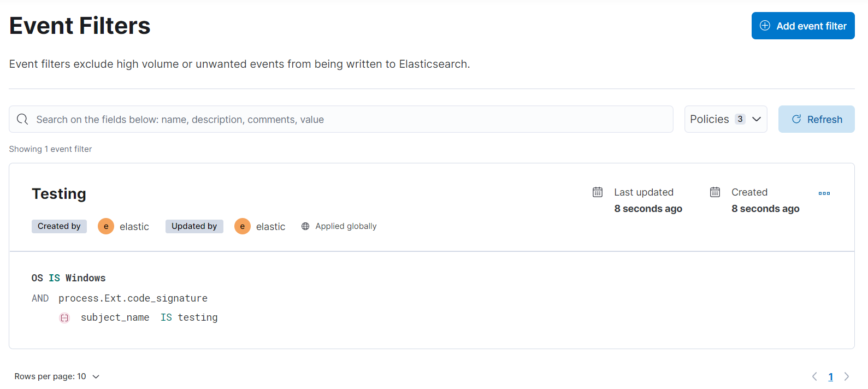This screenshot has width=868, height=389.
Task: Click the calendar icon beside Last updated
Action: click(597, 192)
